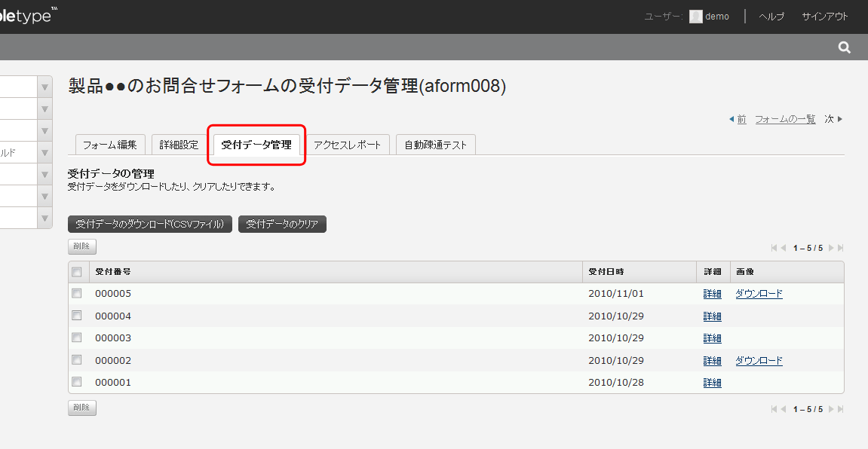
Task: Open the 詳細 link for record 000003
Action: [712, 338]
